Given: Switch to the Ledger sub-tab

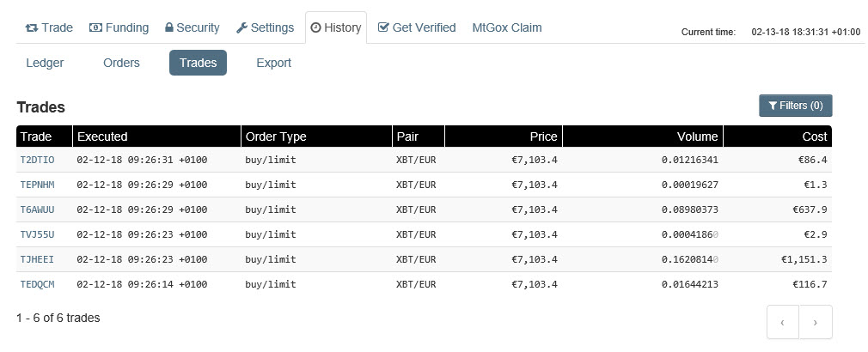Looking at the screenshot, I should tap(45, 63).
